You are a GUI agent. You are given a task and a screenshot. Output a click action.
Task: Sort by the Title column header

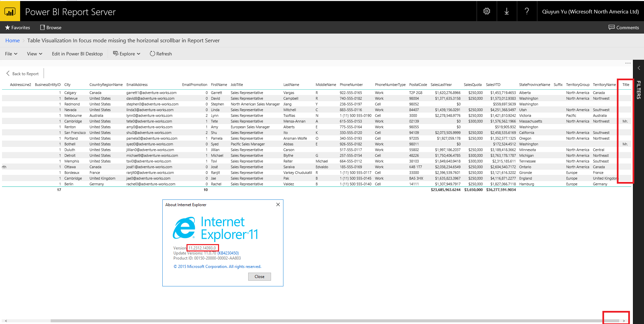(626, 85)
